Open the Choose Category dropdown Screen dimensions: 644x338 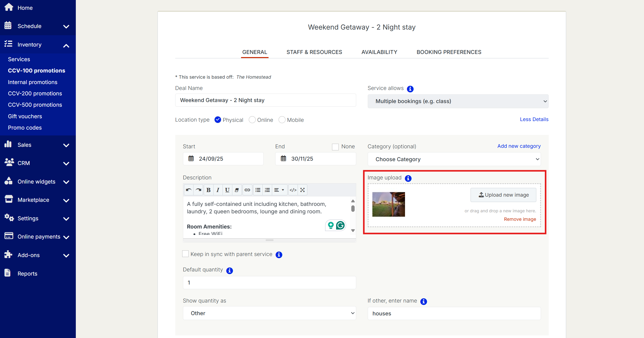click(x=454, y=159)
